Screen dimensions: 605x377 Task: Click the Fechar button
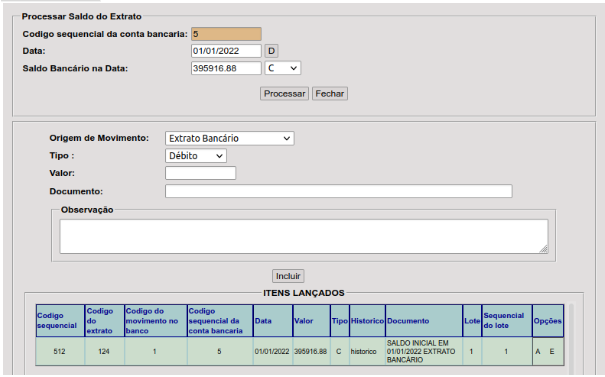tap(330, 94)
